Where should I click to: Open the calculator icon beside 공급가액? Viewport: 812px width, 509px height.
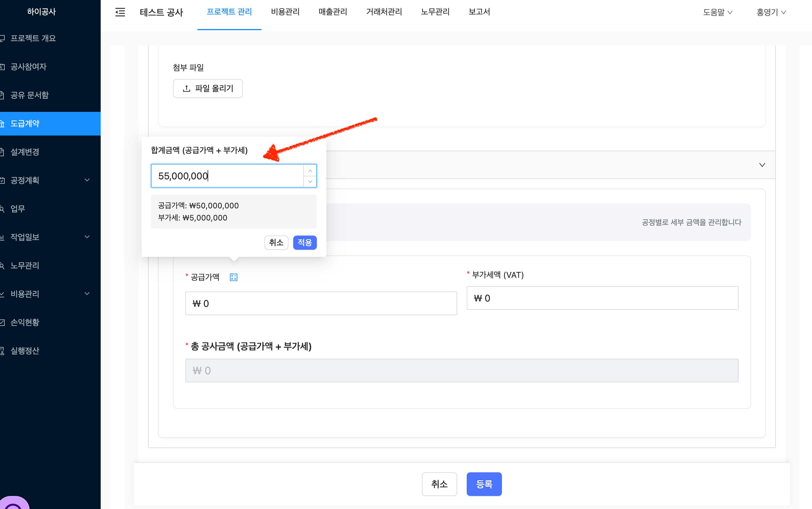pos(233,277)
